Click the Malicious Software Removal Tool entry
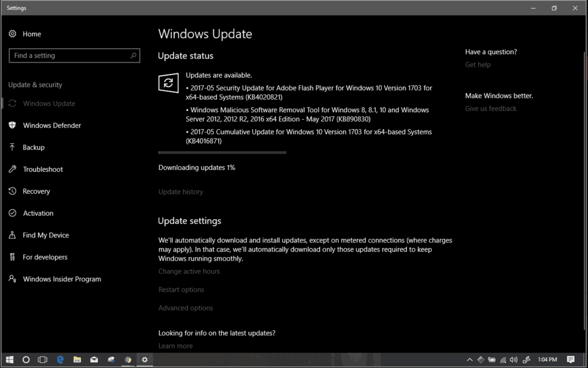588x368 pixels. (307, 115)
